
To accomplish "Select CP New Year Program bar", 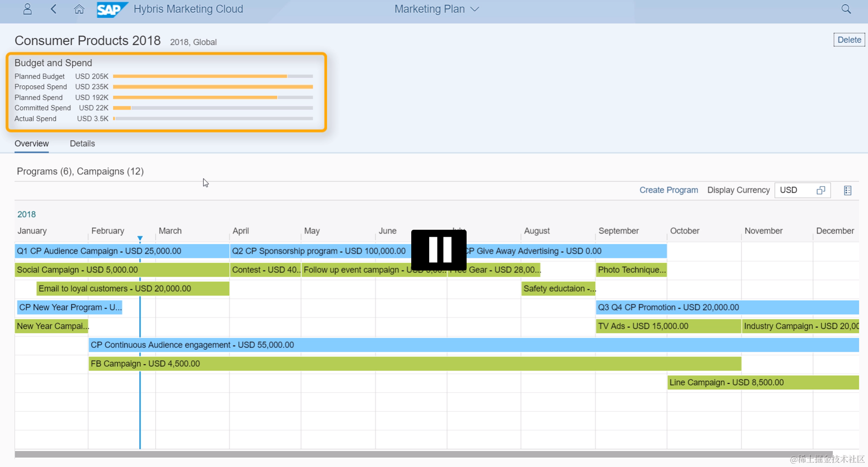I will (69, 307).
